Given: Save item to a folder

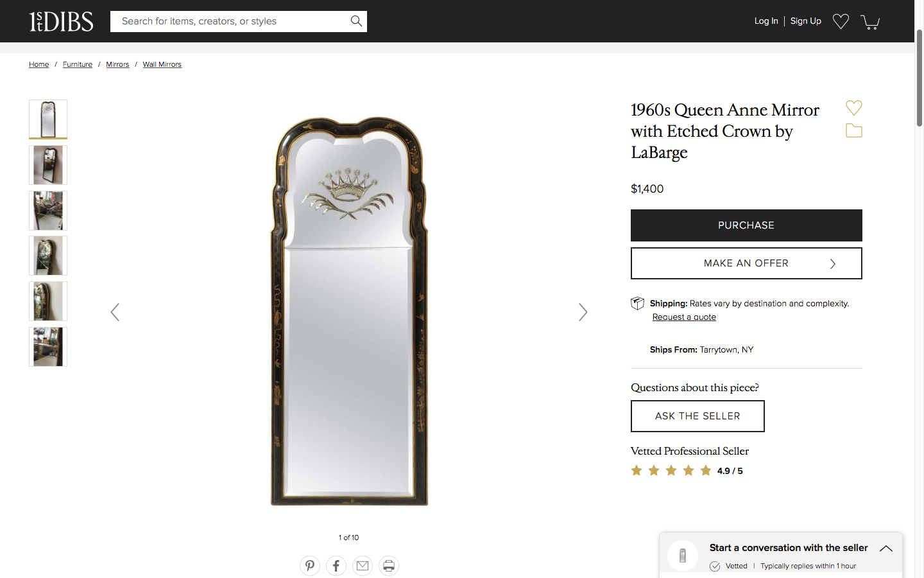Looking at the screenshot, I should click(x=853, y=130).
